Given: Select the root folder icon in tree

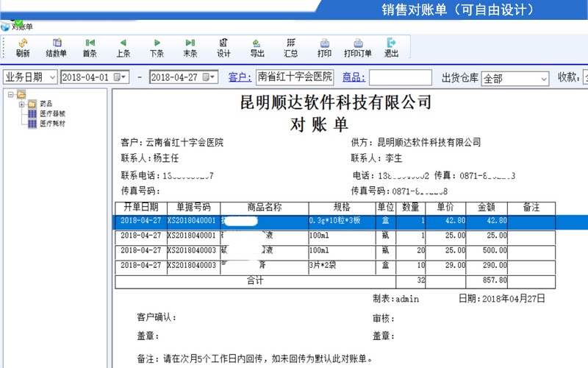Looking at the screenshot, I should pyautogui.click(x=21, y=95).
